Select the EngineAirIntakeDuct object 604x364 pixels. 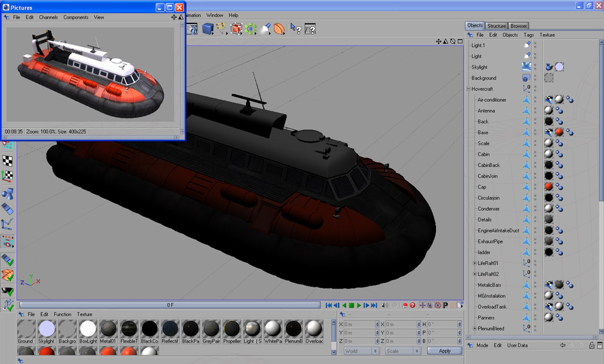498,231
